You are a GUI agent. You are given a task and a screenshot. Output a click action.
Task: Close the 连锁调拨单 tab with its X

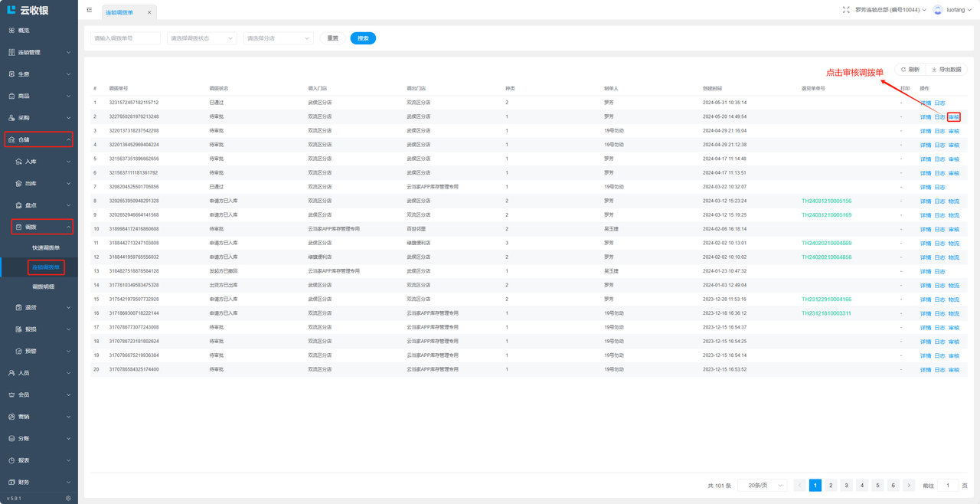click(x=149, y=12)
